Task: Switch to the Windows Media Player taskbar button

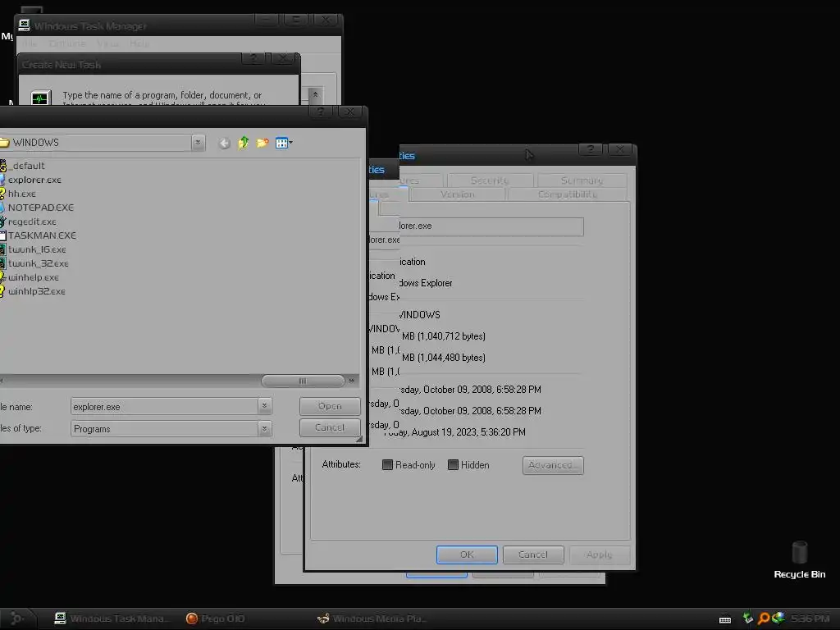Action: click(372, 619)
